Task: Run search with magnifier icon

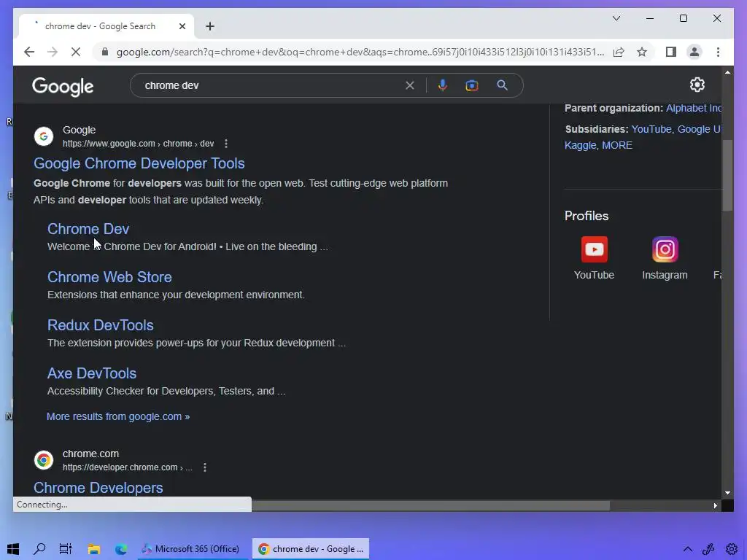Action: (x=502, y=85)
